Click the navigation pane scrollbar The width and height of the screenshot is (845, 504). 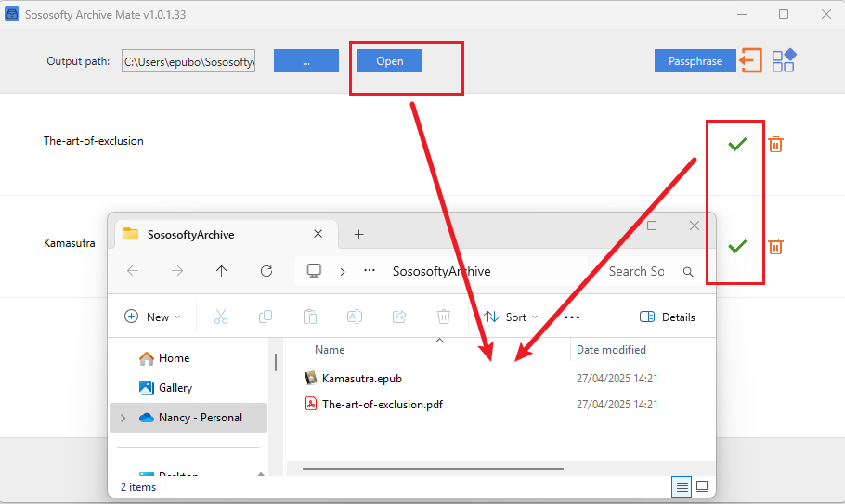pos(276,362)
